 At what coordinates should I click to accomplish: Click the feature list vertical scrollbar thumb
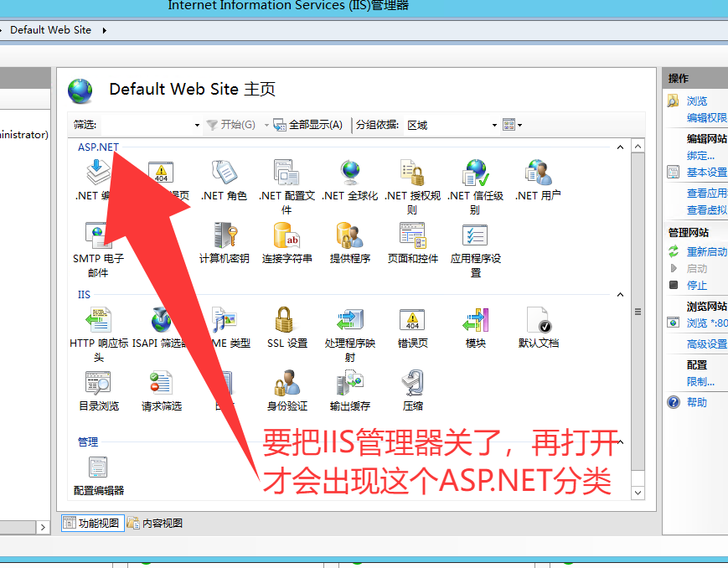[x=638, y=312]
